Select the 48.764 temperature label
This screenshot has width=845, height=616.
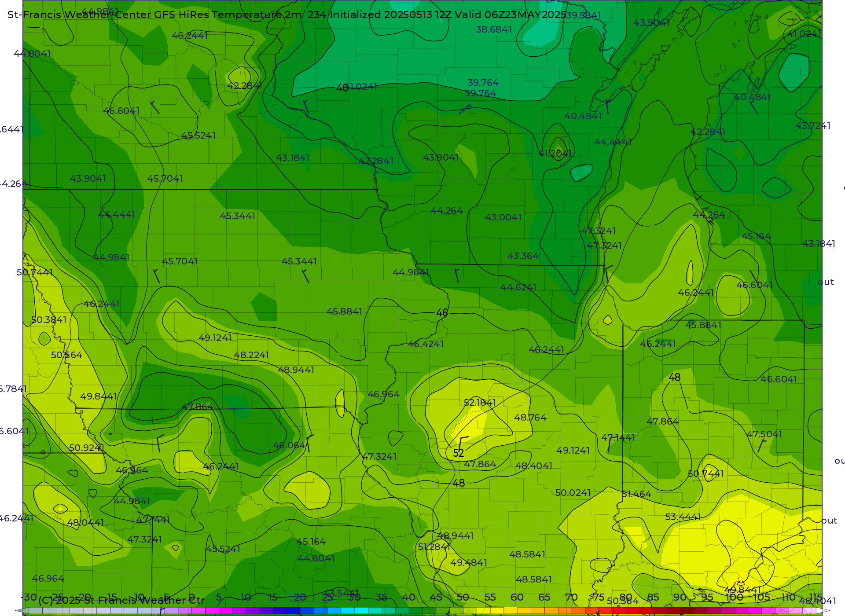[x=530, y=418]
